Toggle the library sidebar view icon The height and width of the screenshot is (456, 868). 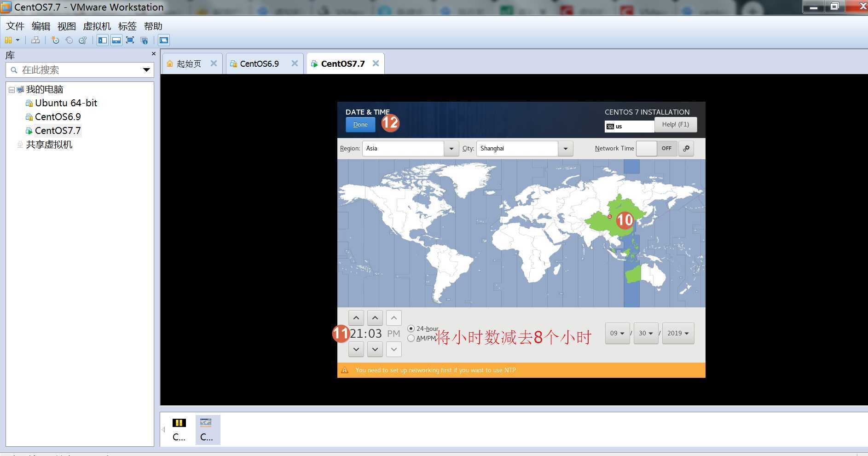coord(102,40)
